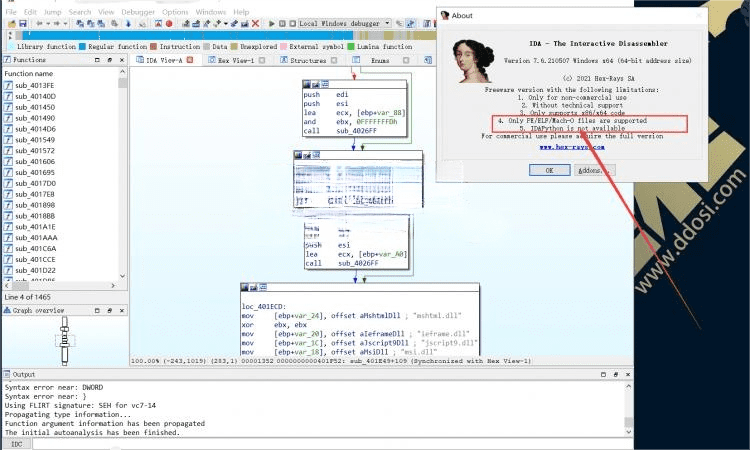Image resolution: width=750 pixels, height=450 pixels.
Task: Click the IDC button beside command line
Action: (17, 444)
